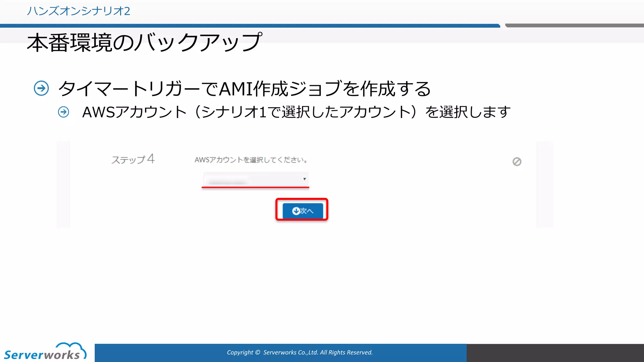644x362 pixels.
Task: Click the heading タイマートリガーでAMI作成ジョブを作成する
Action: 244,88
